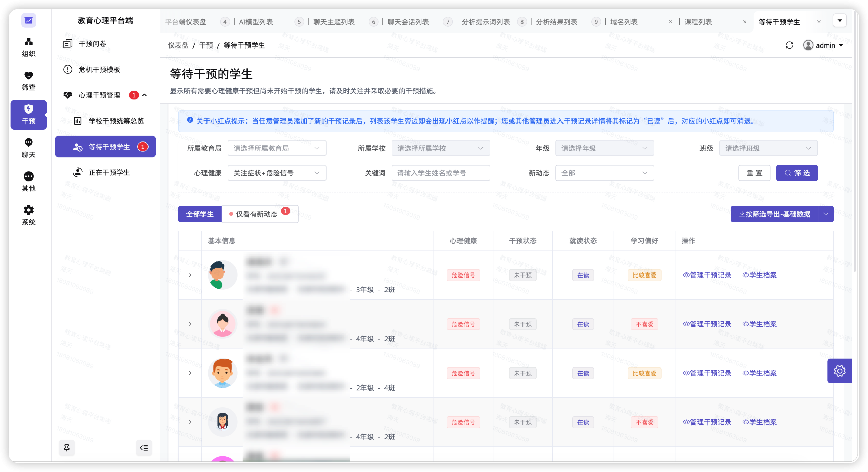
Task: Open 管理干预记录 for the 2年级 4班 student
Action: [707, 373]
